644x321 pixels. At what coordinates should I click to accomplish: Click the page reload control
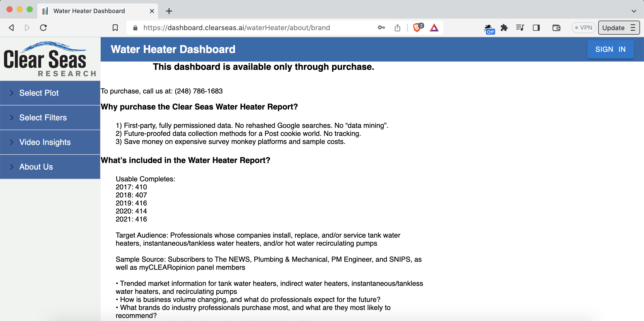pyautogui.click(x=43, y=28)
